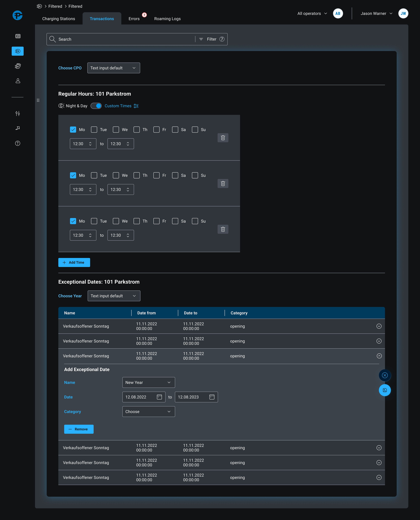Screen dimensions: 420x520
Task: Check We in first time slot
Action: (116, 130)
